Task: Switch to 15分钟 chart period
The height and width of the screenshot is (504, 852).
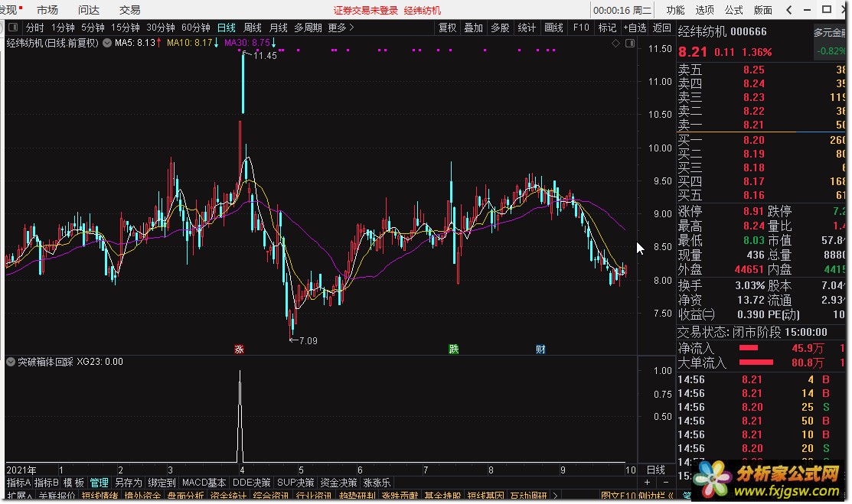Action: (x=126, y=28)
